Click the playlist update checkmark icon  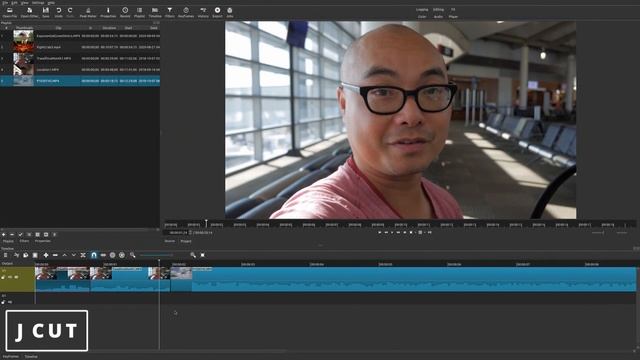[x=20, y=235]
